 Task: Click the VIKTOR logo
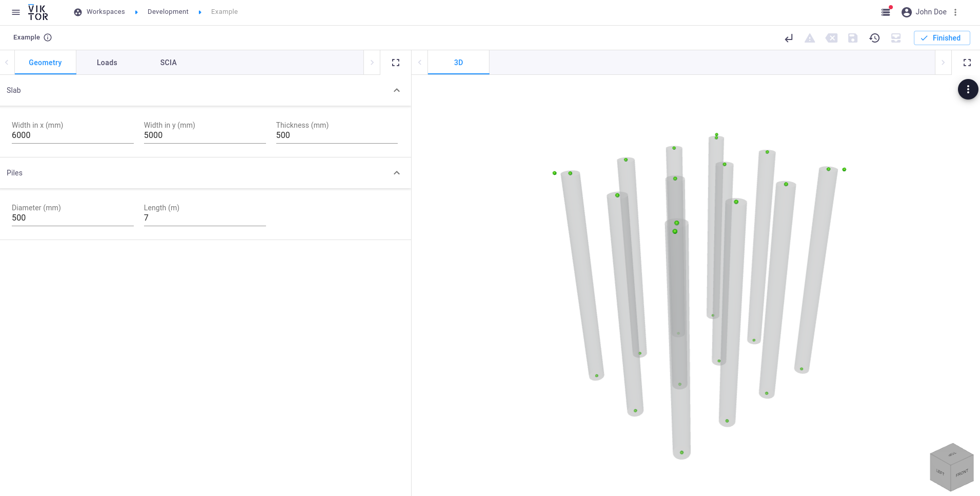pyautogui.click(x=38, y=12)
